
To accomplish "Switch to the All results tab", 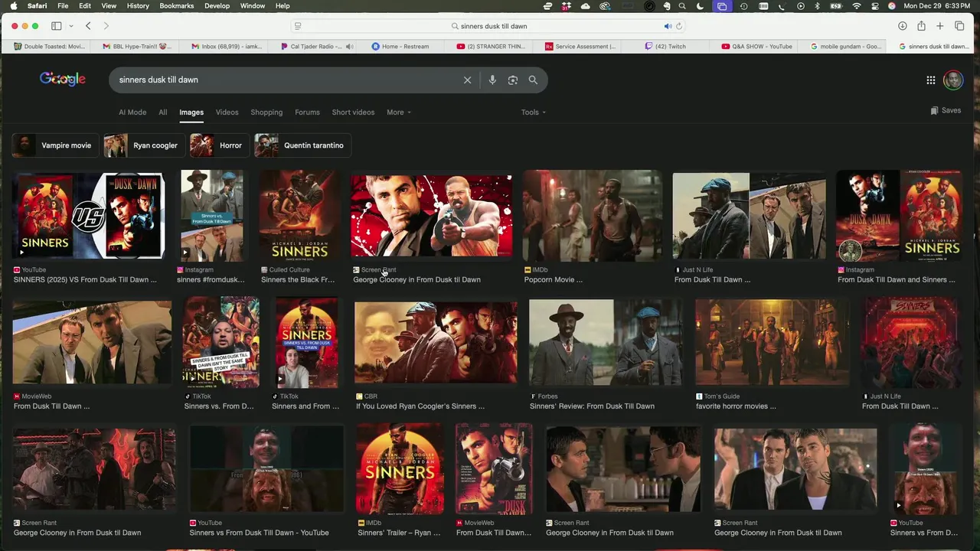I will click(x=163, y=112).
